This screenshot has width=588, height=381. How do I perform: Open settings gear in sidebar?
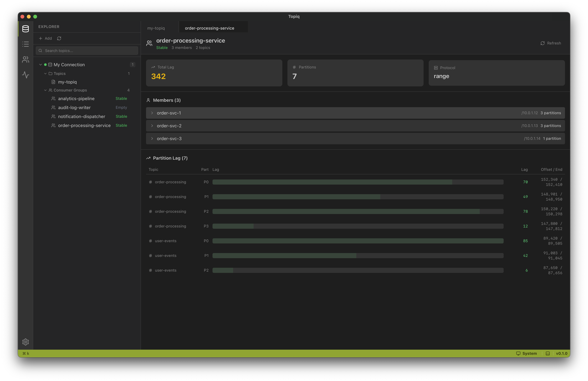[x=25, y=342]
